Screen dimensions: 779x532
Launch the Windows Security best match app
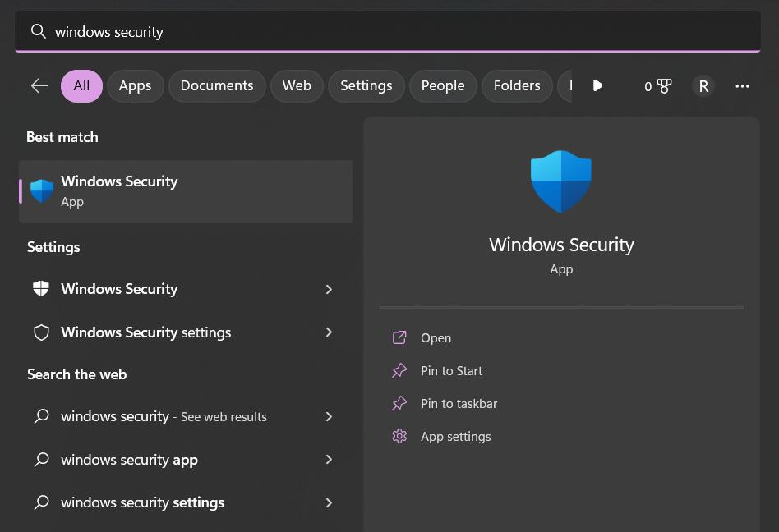click(x=186, y=191)
